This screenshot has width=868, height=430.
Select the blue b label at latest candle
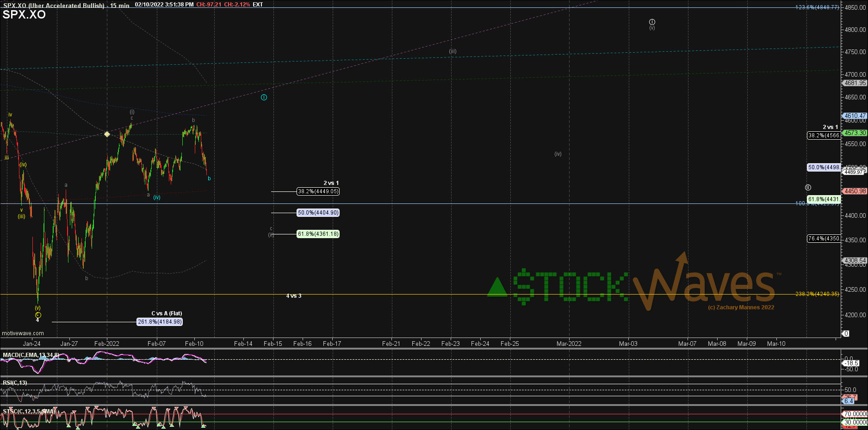pos(209,178)
